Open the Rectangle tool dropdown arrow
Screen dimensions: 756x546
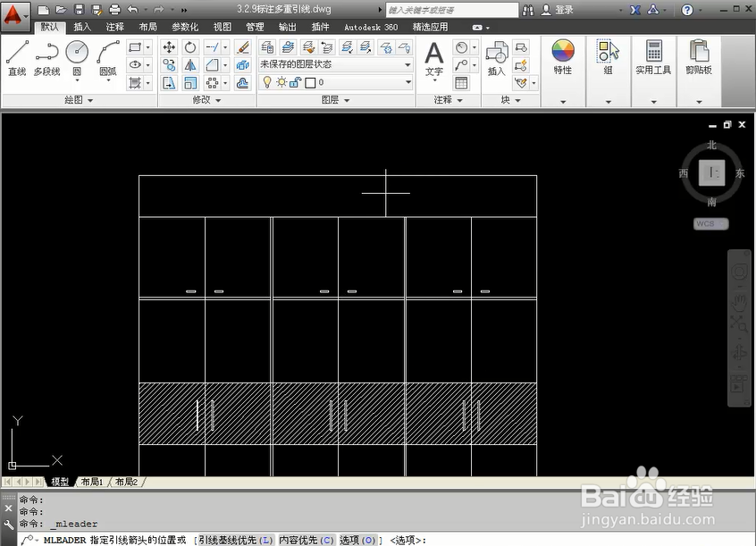(148, 47)
